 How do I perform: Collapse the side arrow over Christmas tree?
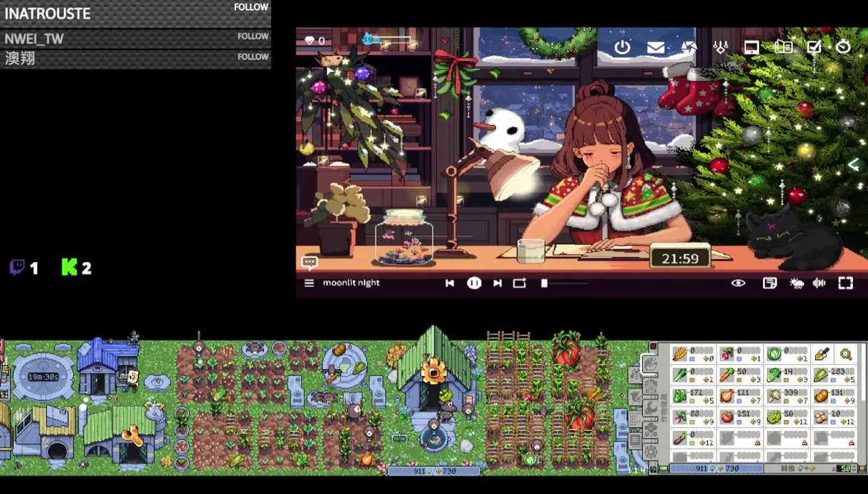tap(853, 165)
